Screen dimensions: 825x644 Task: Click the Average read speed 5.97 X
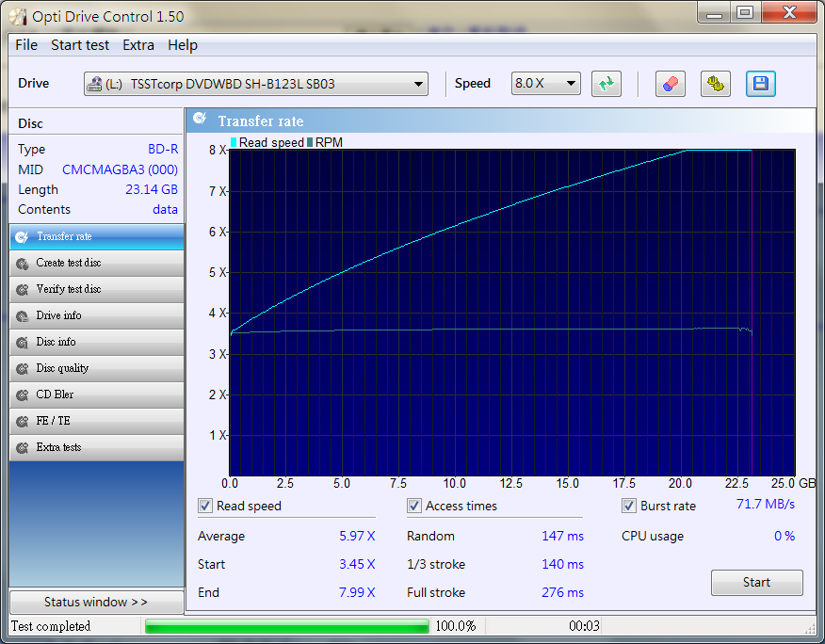(x=357, y=536)
